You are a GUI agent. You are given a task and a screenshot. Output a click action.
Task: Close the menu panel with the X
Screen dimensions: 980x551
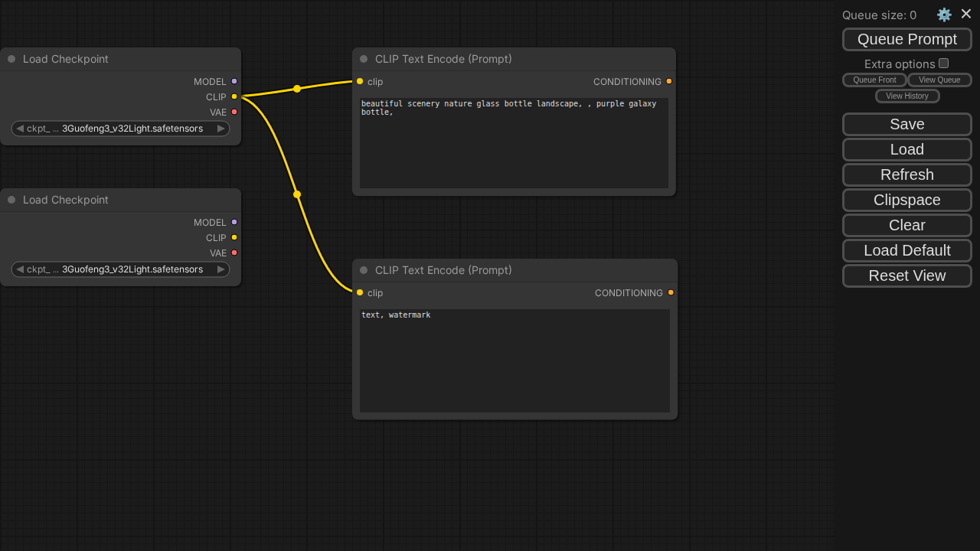(965, 14)
